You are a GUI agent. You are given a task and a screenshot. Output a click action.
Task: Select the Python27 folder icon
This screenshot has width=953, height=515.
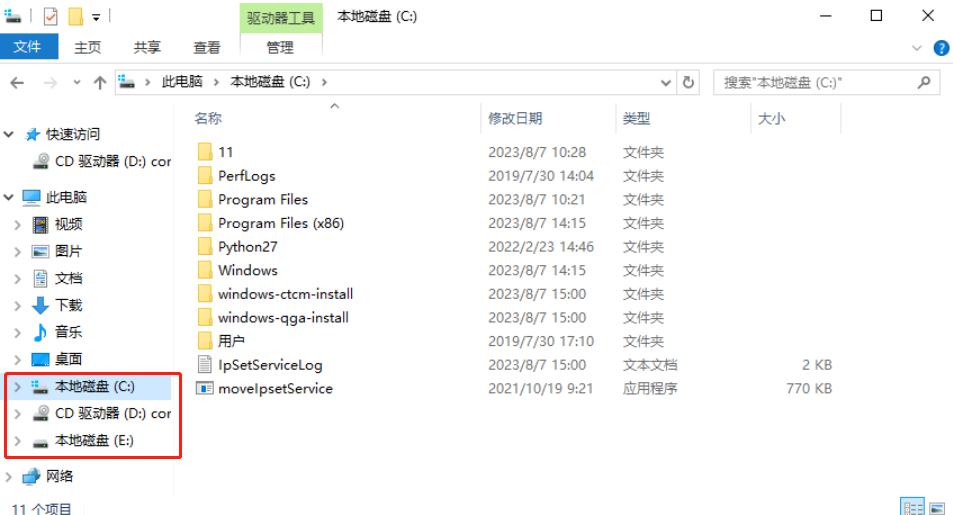pyautogui.click(x=205, y=247)
